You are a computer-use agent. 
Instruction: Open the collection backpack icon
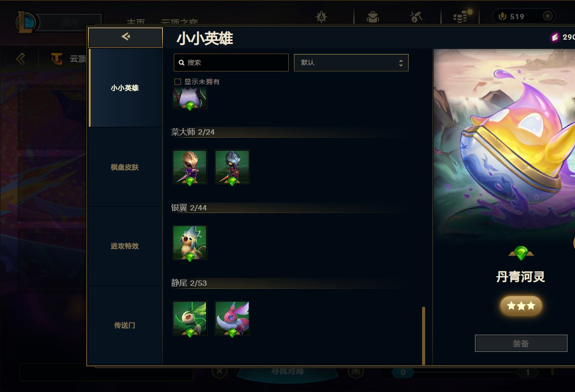[x=373, y=17]
